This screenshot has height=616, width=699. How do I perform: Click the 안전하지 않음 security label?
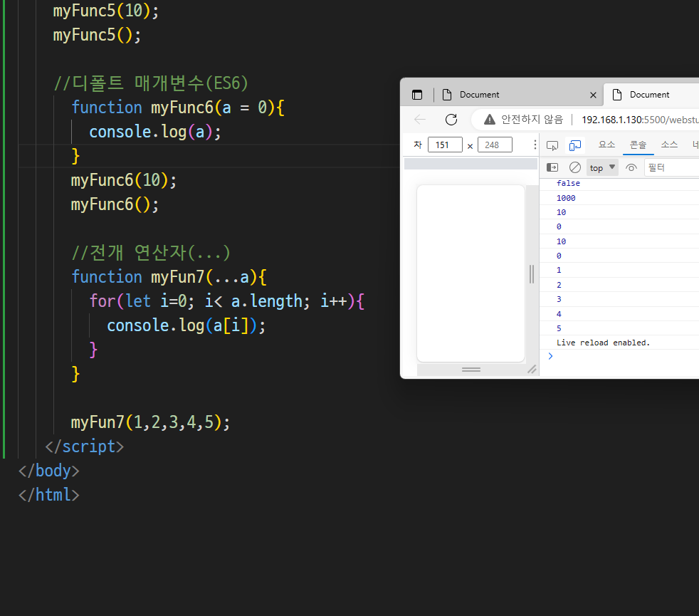pyautogui.click(x=532, y=120)
